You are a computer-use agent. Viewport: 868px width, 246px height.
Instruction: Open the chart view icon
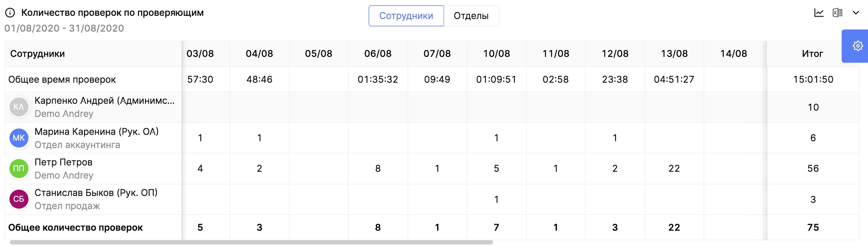point(819,13)
